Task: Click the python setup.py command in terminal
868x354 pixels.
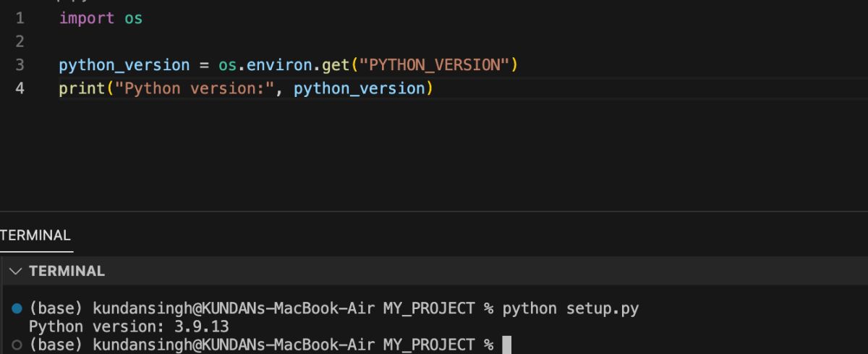Action: (x=571, y=308)
